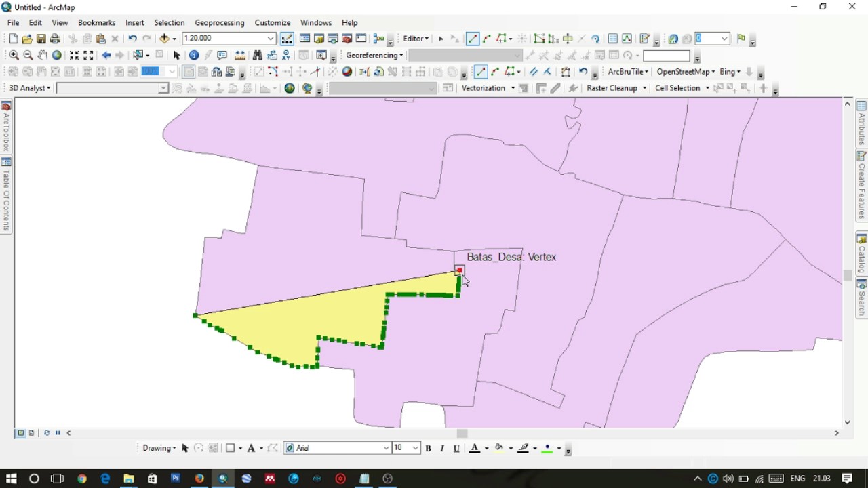Viewport: 868px width, 488px height.
Task: Switch to Data View at the bottom
Action: click(x=21, y=433)
